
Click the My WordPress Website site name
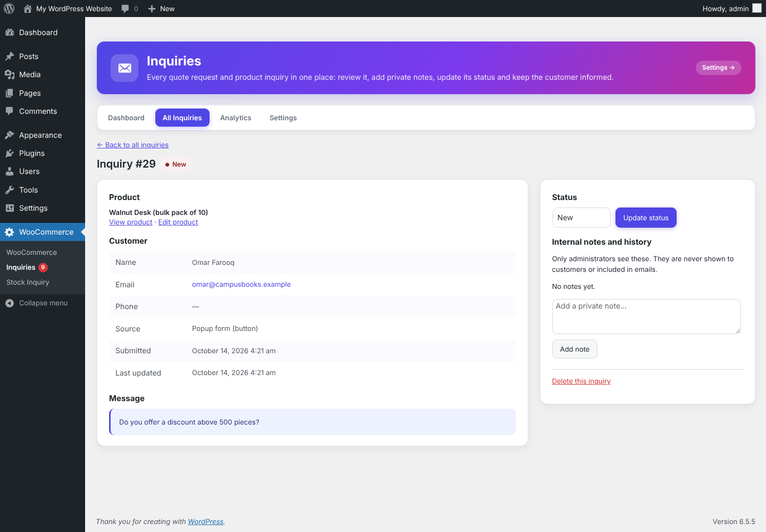point(74,9)
